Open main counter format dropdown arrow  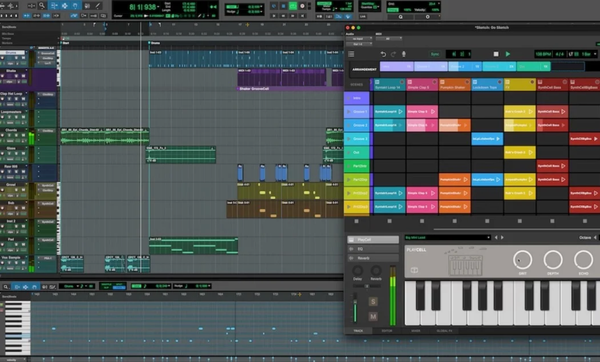pos(158,7)
